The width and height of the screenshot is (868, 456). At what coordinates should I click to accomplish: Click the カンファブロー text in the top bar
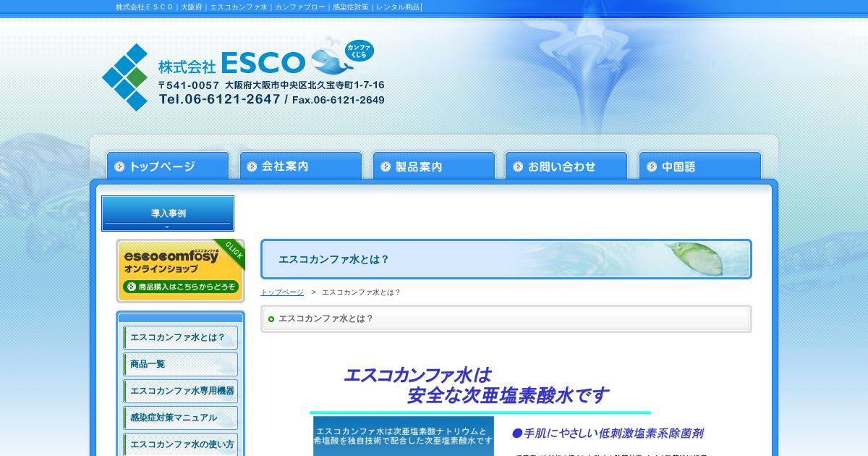299,7
